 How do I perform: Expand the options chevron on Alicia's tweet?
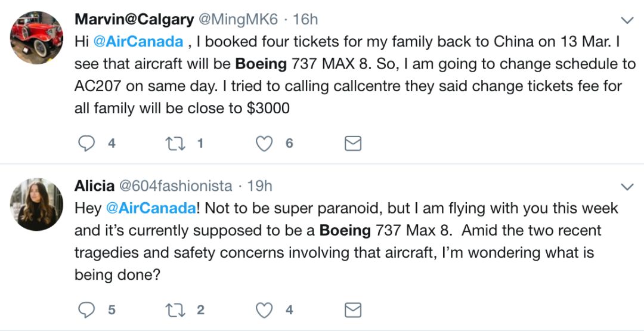point(627,187)
